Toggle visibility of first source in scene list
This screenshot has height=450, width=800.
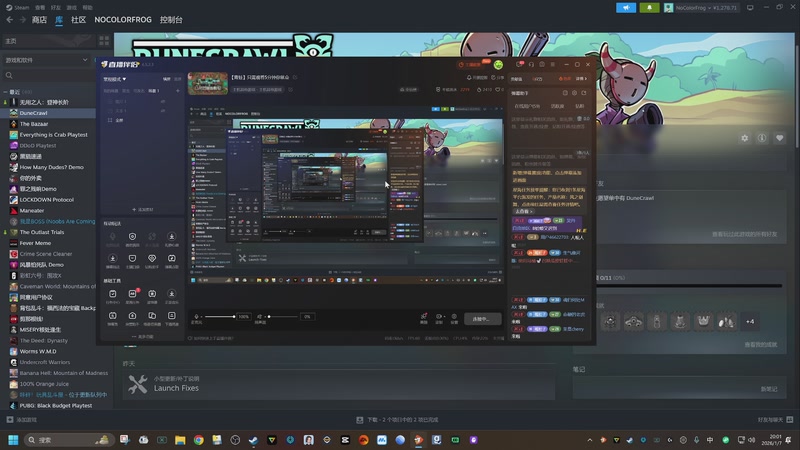pos(163,102)
